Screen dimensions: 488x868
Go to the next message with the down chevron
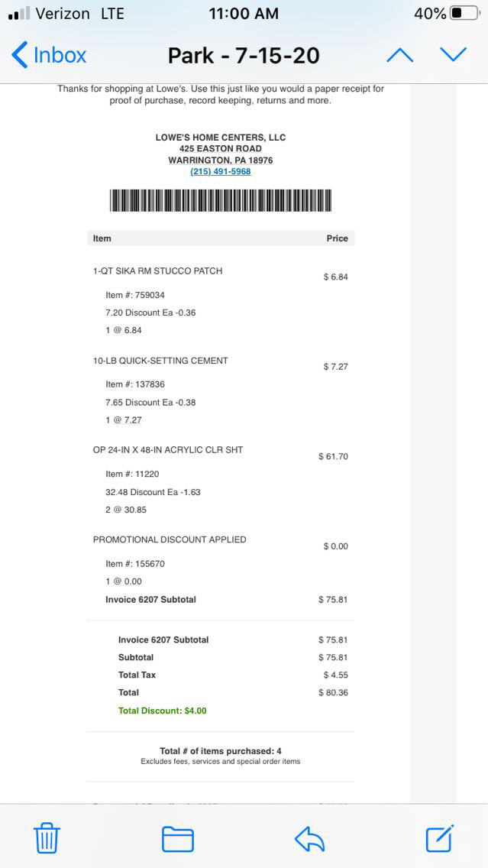coord(453,54)
